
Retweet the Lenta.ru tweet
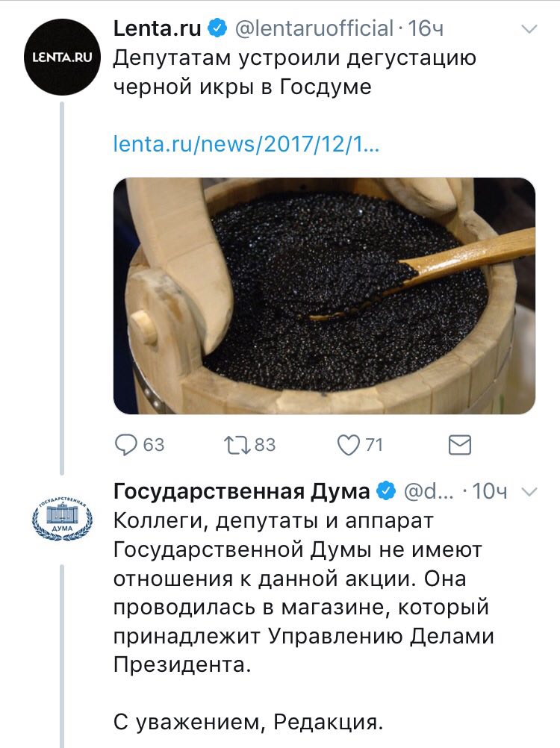click(237, 445)
